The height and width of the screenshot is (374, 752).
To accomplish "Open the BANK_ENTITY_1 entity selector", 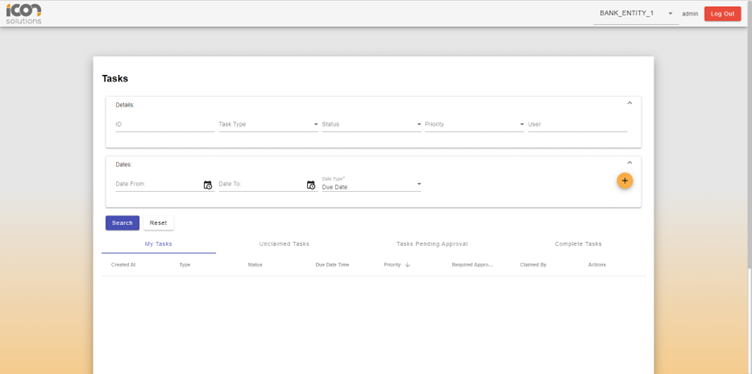I will coord(636,13).
